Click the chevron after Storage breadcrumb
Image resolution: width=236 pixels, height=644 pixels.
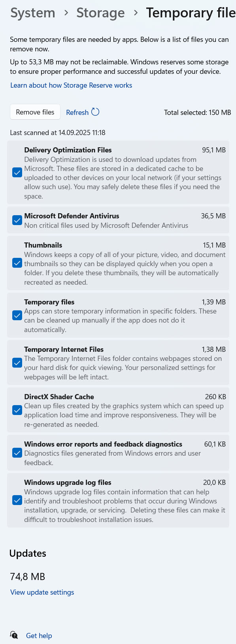pyautogui.click(x=136, y=13)
